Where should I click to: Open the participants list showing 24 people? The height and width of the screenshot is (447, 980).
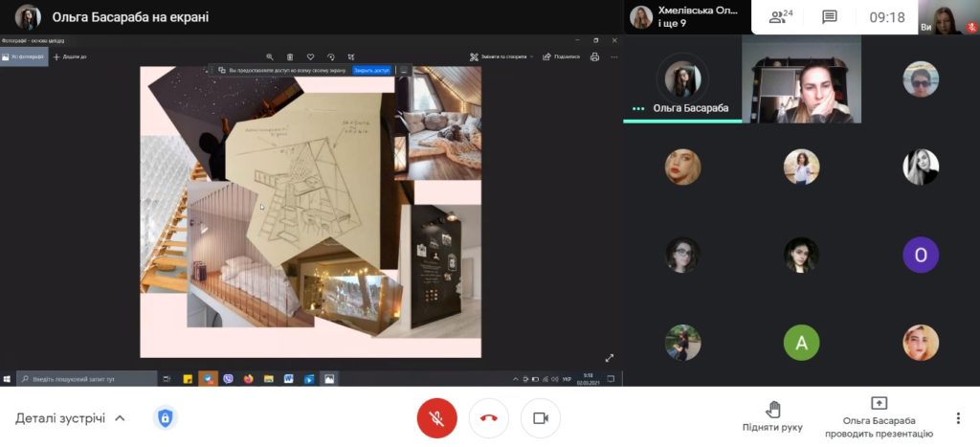[x=781, y=16]
